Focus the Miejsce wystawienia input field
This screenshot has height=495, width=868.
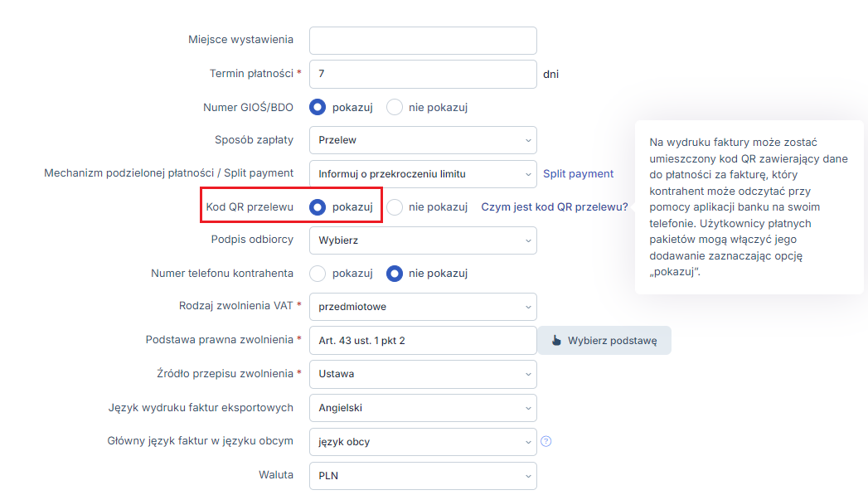click(423, 41)
